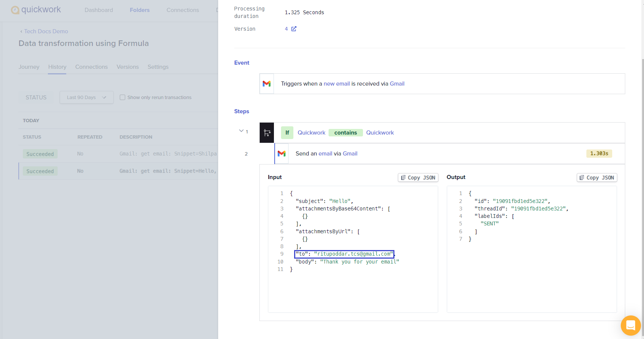Click the "attachmentsByUrl" line in Input JSON
Viewport: 644px width, 339px height.
coord(328,231)
